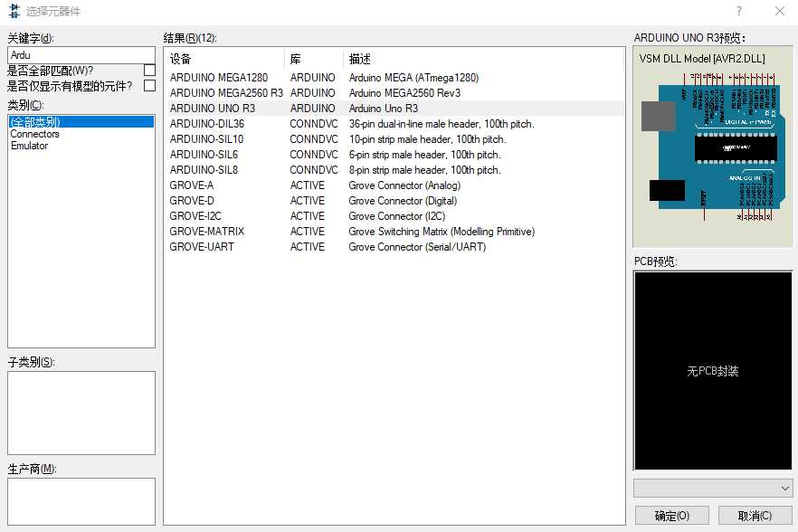This screenshot has height=532, width=798.
Task: Click CONNDVC library cell for ARDUINO-SIL6
Action: (313, 154)
